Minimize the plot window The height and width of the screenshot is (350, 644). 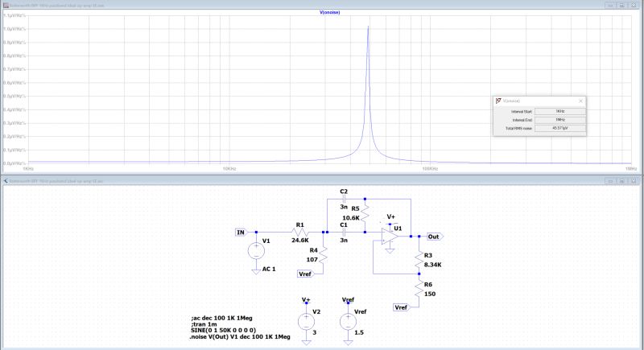[x=610, y=6]
